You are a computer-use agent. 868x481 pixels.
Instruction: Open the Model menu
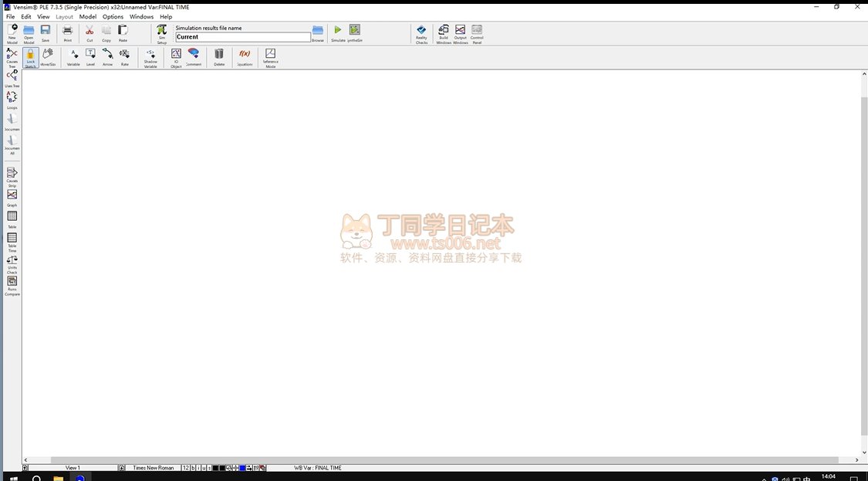click(88, 16)
